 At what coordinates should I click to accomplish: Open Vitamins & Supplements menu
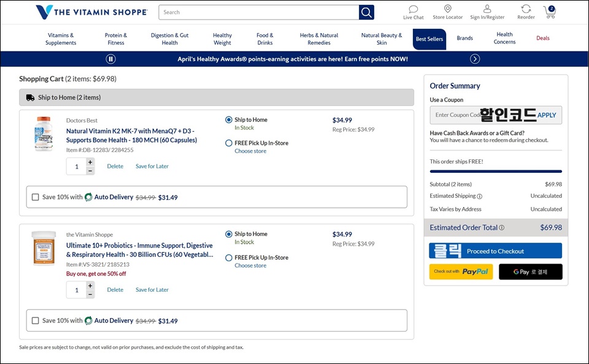pos(61,39)
